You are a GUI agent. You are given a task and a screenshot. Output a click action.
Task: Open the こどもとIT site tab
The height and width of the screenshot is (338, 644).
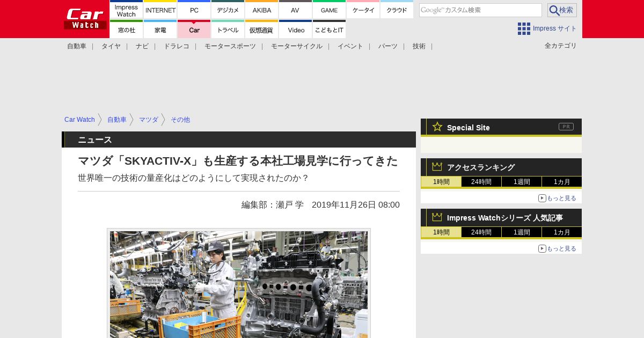coord(329,30)
